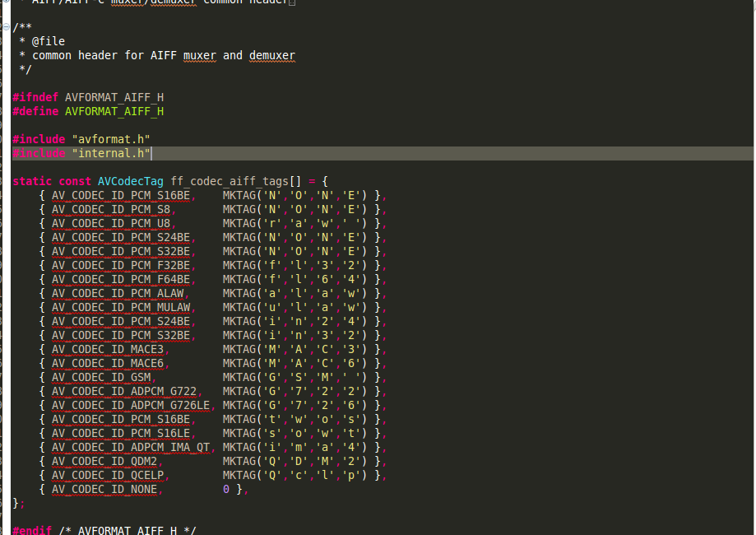
Task: Click AV_CODEC_ID_PCM_S16LE codec identifier
Action: pos(121,433)
